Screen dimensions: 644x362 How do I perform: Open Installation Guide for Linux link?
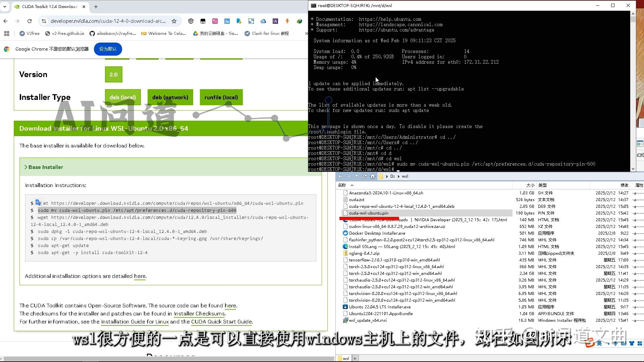[x=135, y=322]
